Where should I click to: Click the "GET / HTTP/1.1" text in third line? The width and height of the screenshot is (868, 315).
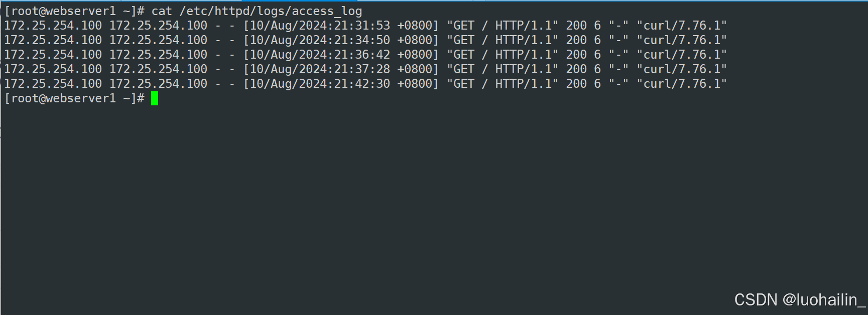(503, 55)
